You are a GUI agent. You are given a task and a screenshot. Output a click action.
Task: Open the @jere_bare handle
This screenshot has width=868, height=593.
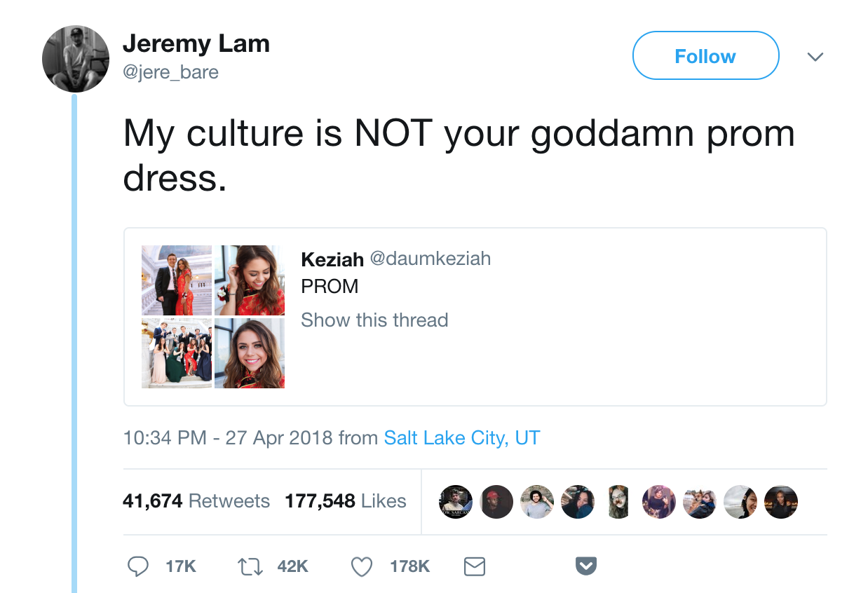[170, 72]
